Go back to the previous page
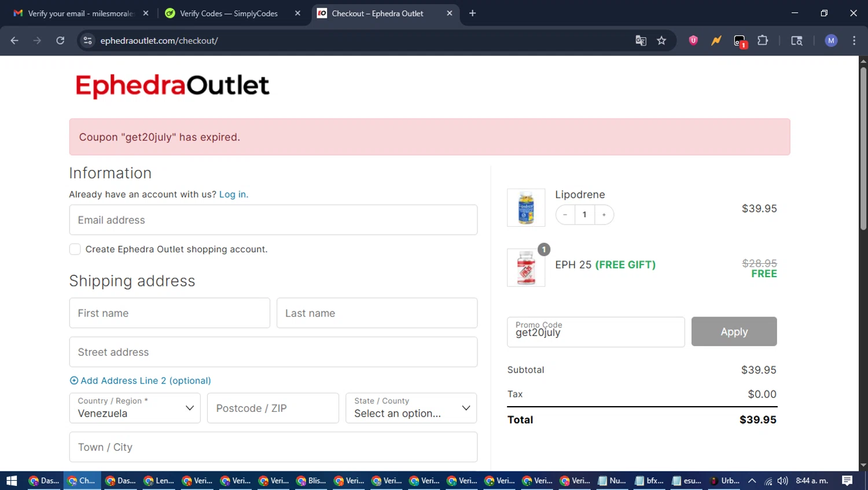 [14, 40]
